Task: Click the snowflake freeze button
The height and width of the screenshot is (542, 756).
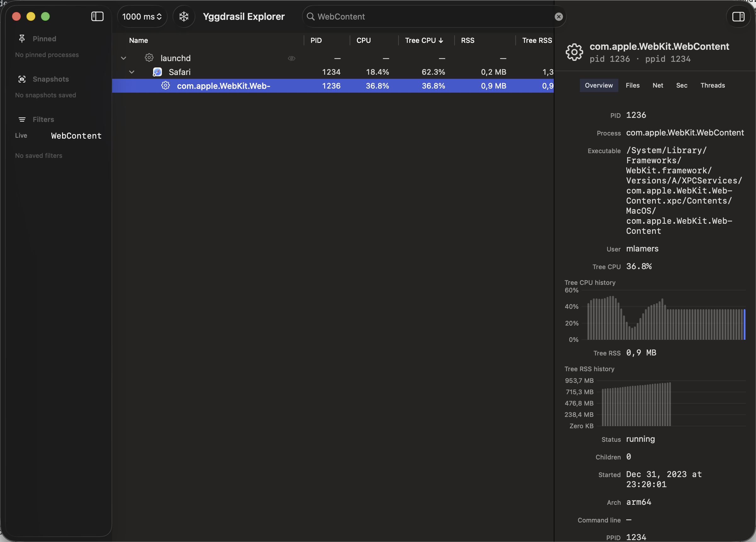Action: click(184, 16)
